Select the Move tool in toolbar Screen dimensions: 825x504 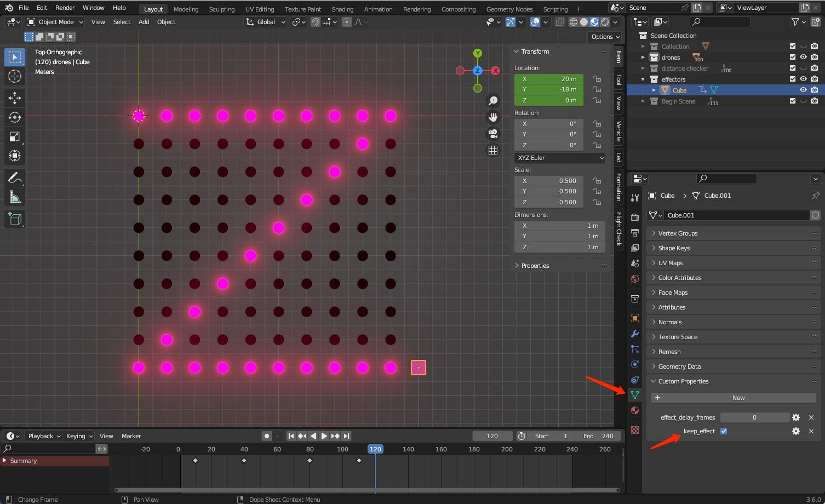pyautogui.click(x=15, y=98)
